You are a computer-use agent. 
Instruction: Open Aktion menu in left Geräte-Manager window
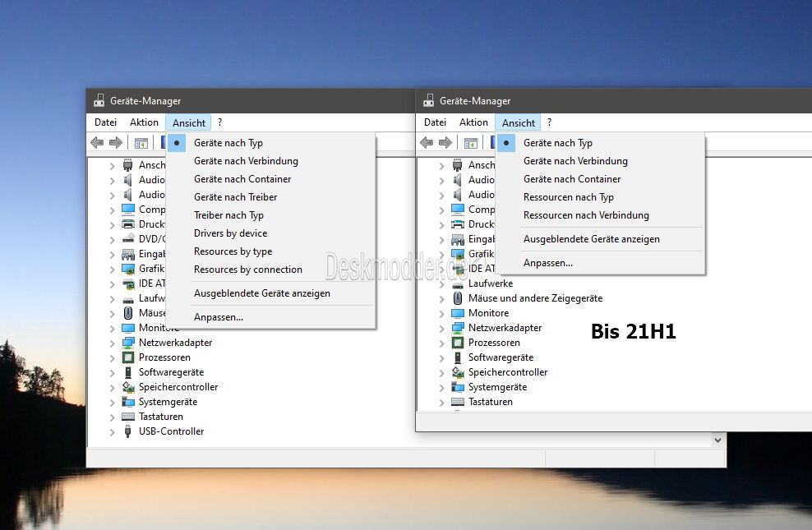point(144,122)
